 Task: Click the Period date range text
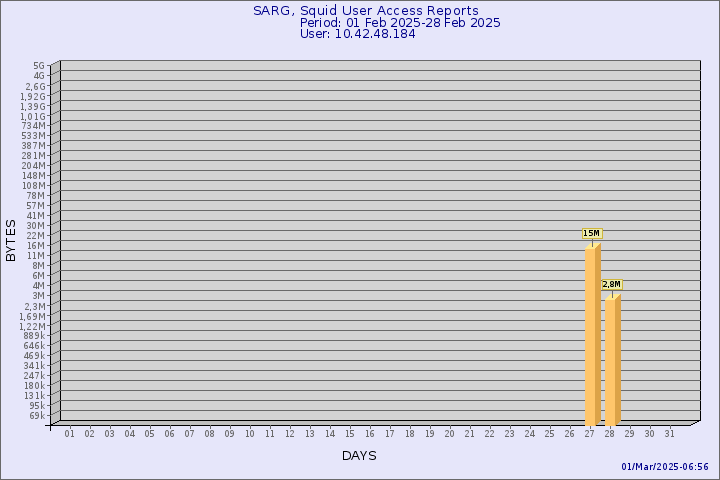point(400,22)
